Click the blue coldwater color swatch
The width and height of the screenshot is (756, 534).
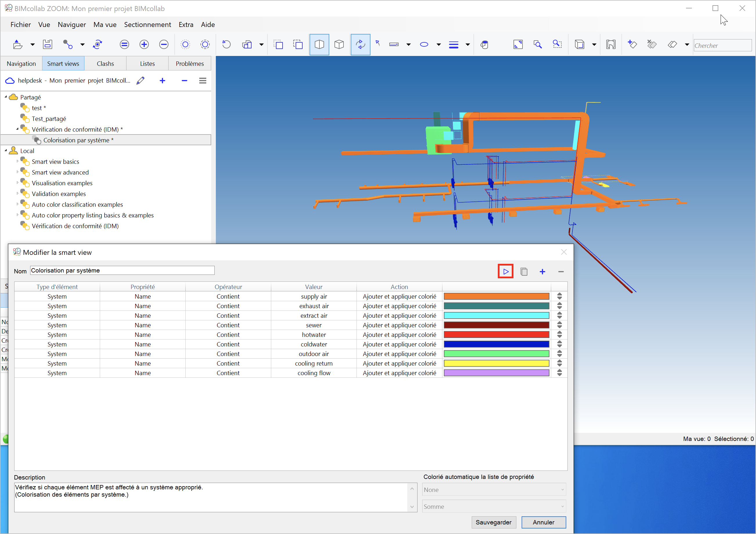coord(497,344)
